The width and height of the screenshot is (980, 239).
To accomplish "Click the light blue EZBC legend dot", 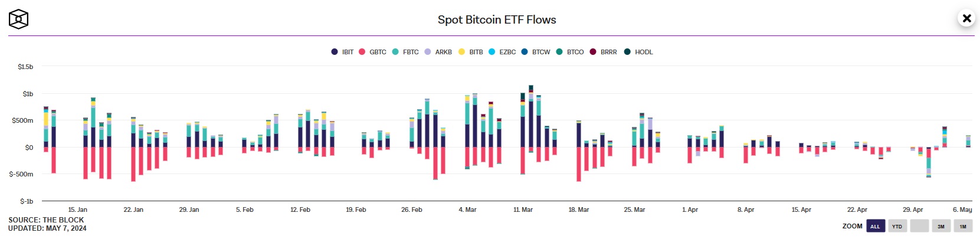I will (x=492, y=52).
